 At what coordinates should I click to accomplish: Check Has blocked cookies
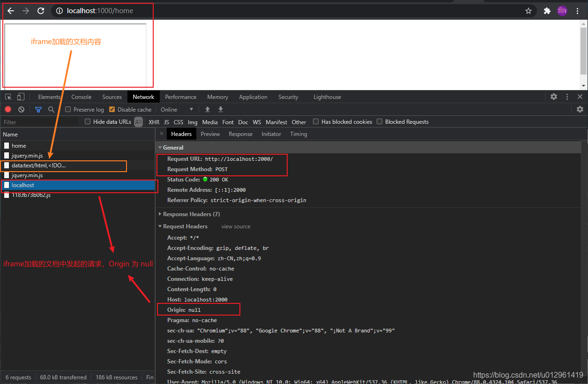pos(316,121)
